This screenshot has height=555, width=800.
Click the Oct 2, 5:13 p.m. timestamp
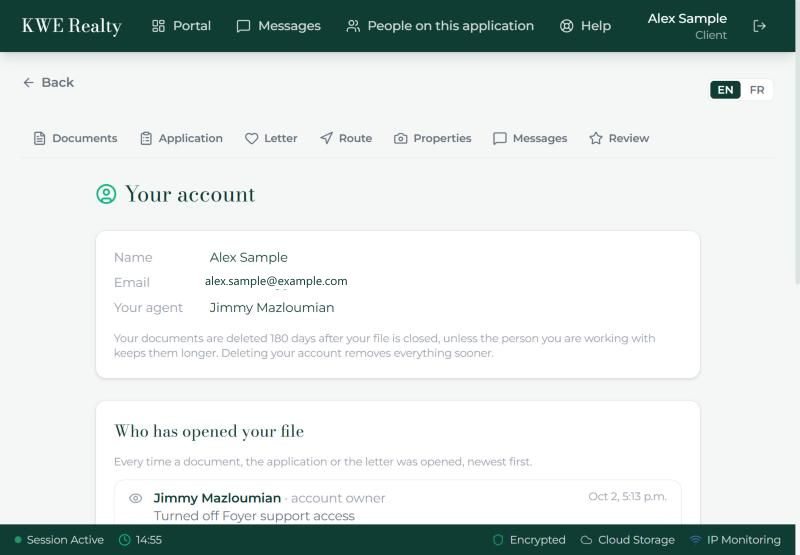pos(628,496)
